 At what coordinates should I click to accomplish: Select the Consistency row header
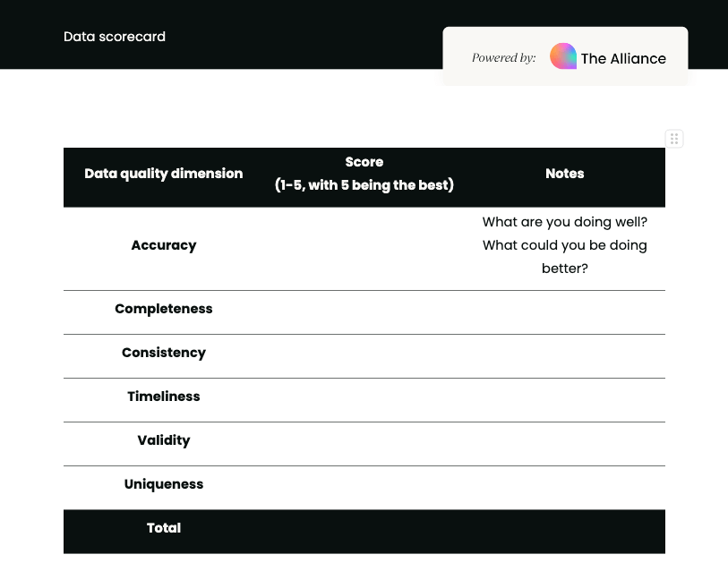[163, 353]
